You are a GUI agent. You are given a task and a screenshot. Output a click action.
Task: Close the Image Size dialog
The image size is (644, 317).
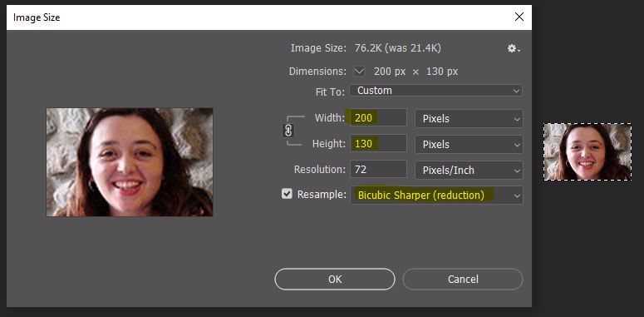(x=519, y=17)
